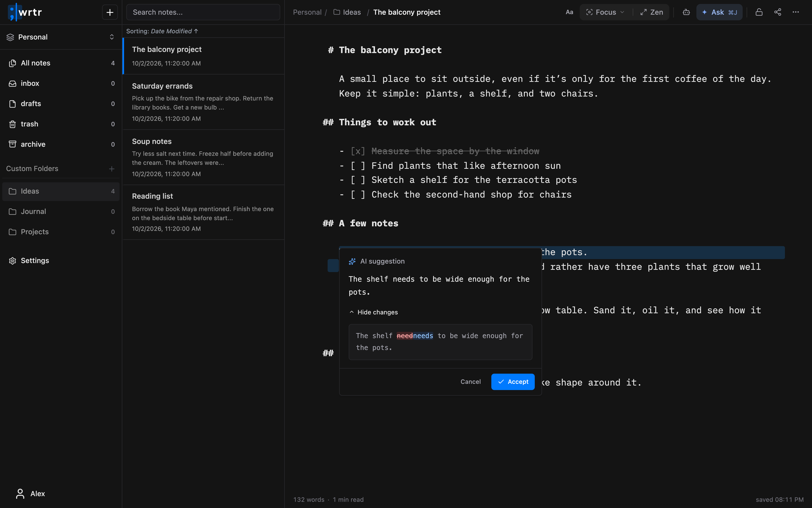Screen dimensions: 812x508
Task: Open the Alex user profile
Action: 30,494
